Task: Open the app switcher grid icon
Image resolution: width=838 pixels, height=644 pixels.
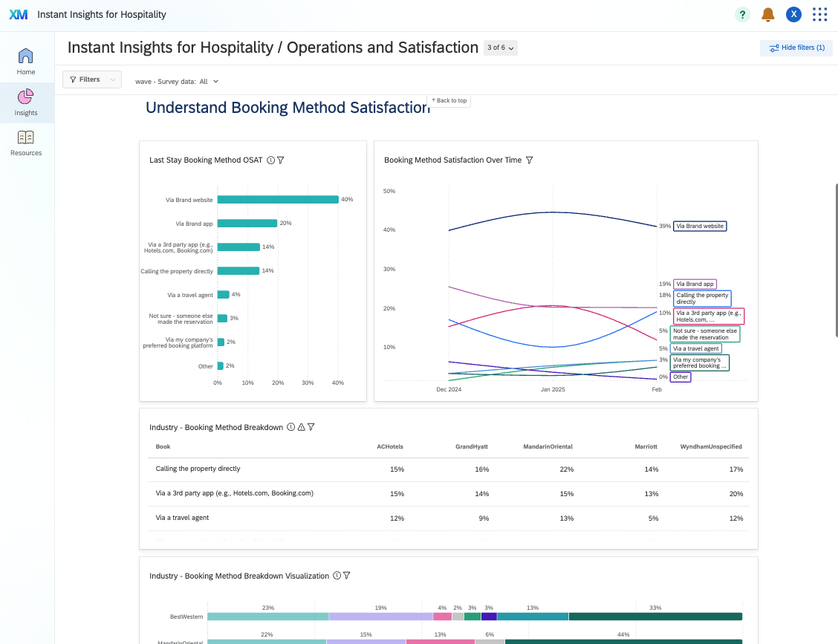Action: tap(819, 14)
